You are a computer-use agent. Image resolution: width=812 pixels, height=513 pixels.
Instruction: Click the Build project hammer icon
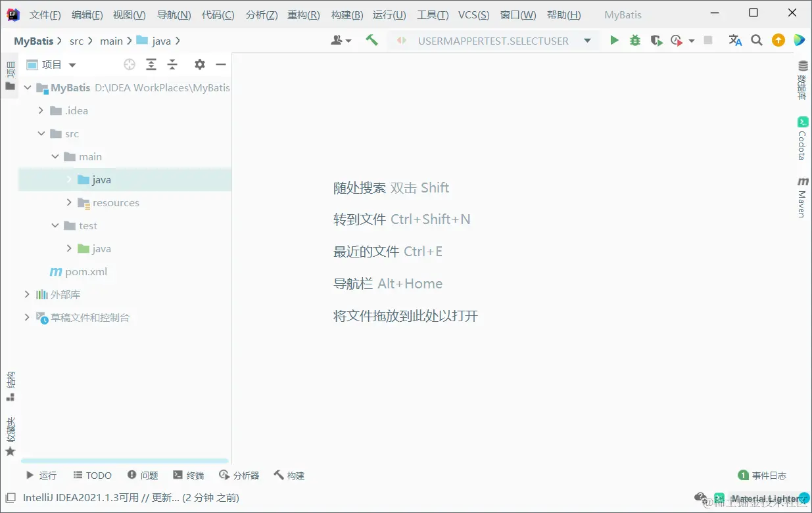[372, 41]
